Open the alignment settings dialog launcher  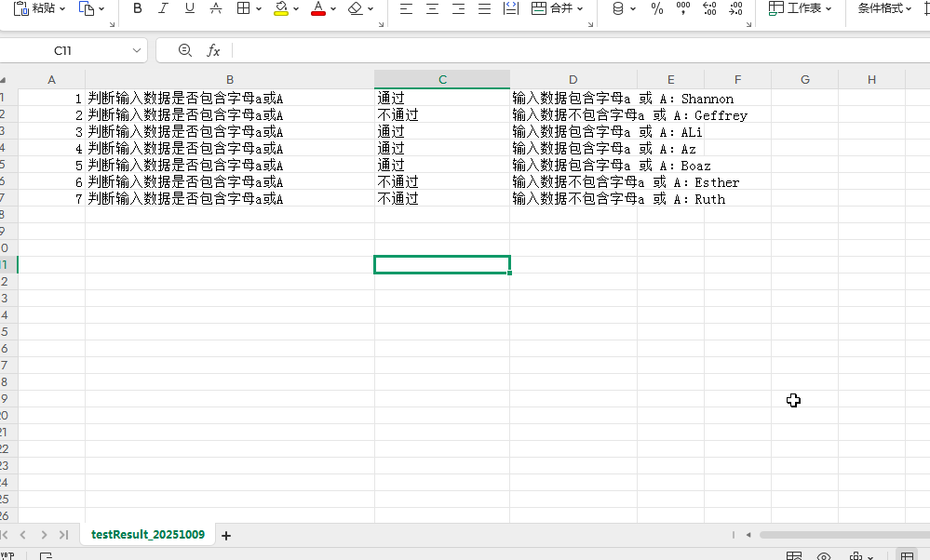590,24
